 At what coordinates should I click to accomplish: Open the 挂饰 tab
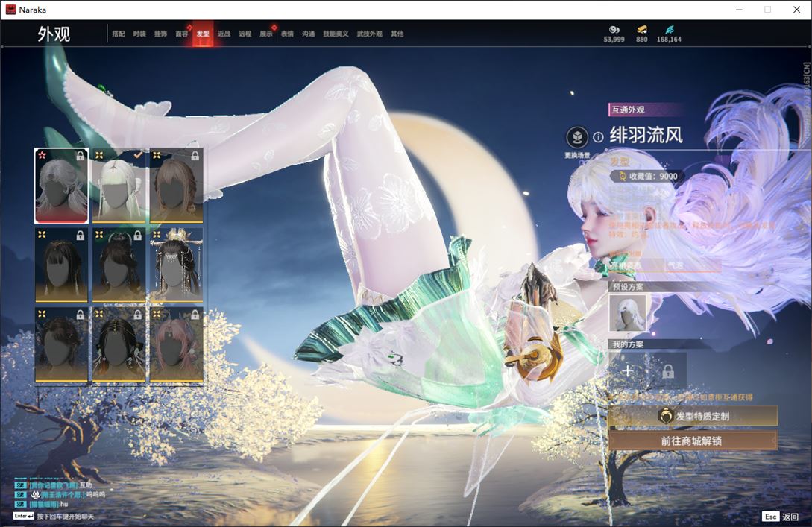coord(160,34)
